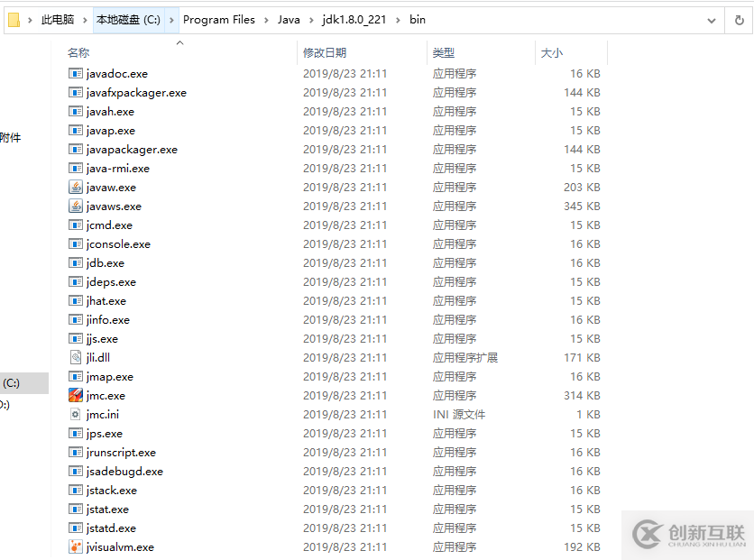The image size is (754, 560).
Task: Click the jinfo.exe icon
Action: coord(76,319)
